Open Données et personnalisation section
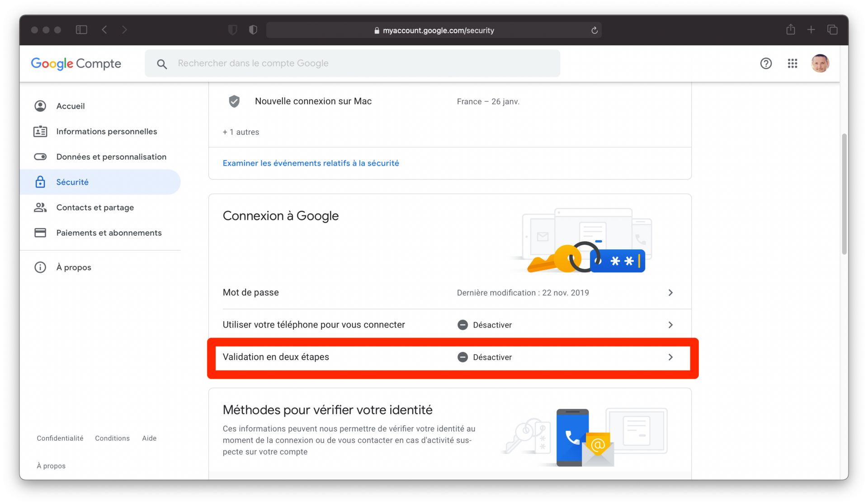 [x=100, y=157]
